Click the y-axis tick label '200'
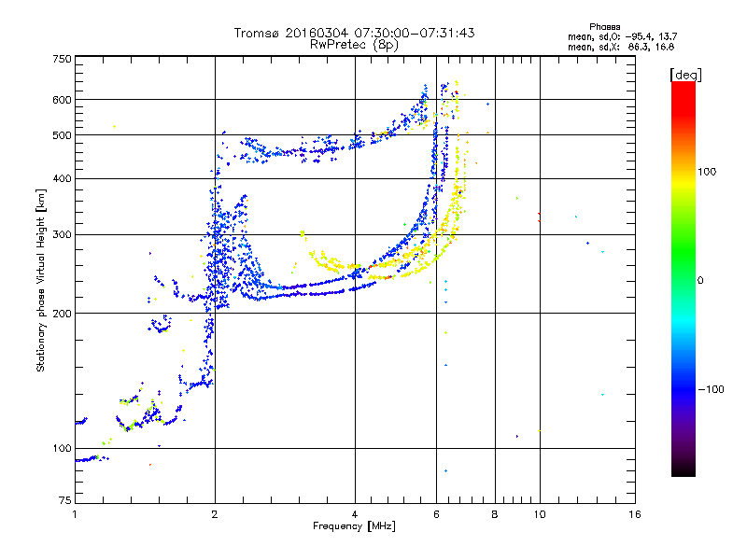The height and width of the screenshot is (560, 747). (x=62, y=314)
